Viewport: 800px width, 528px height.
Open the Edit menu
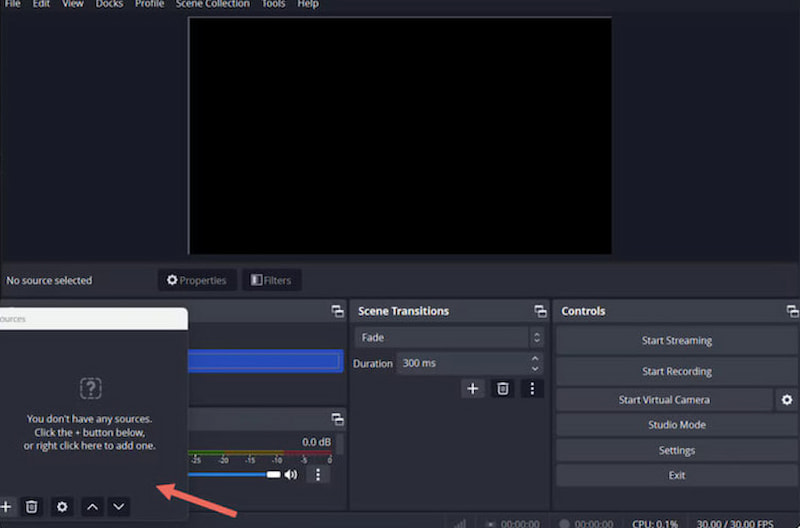pos(41,4)
